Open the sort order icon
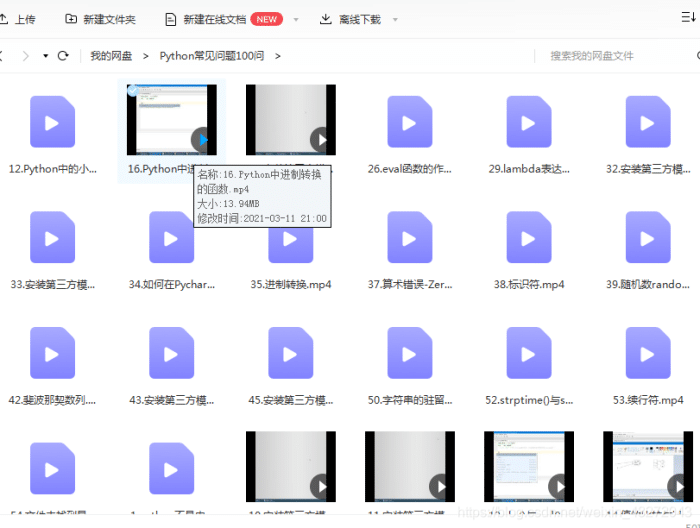Image resolution: width=700 pixels, height=528 pixels. (688, 17)
